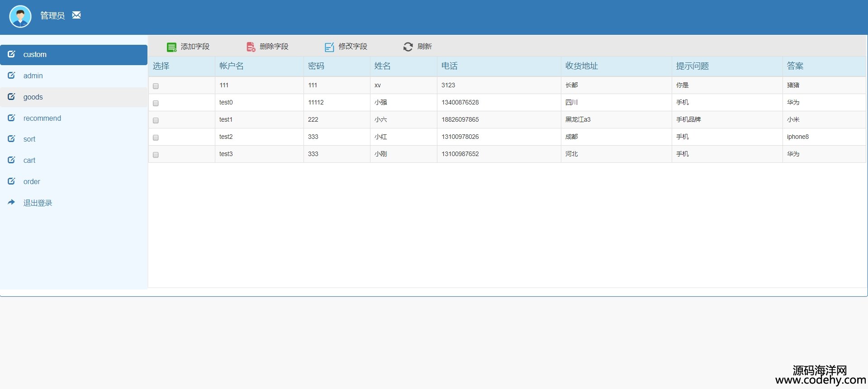Go to the order table
This screenshot has width=868, height=389.
(32, 182)
